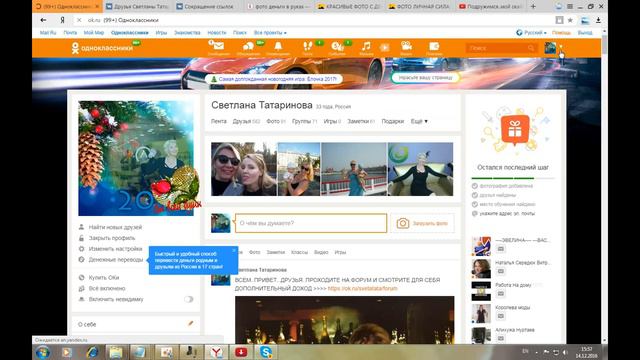This screenshot has width=640, height=360.
Task: Click message icon under Работа На дому
Action: pos(500,294)
